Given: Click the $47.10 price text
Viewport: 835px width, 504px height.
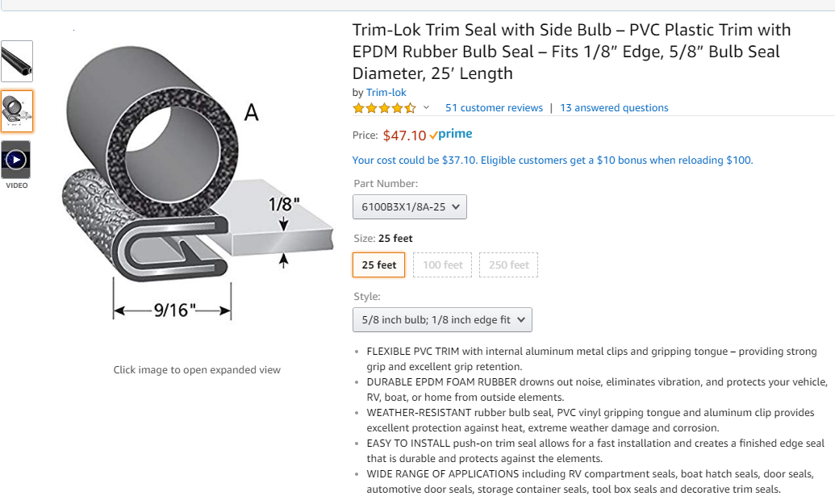Looking at the screenshot, I should [404, 135].
